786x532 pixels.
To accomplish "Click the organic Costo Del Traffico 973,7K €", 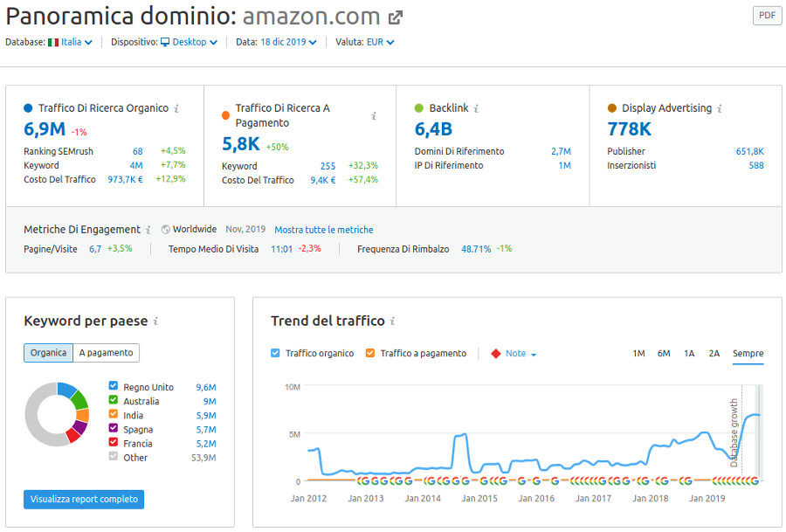I will (x=125, y=179).
